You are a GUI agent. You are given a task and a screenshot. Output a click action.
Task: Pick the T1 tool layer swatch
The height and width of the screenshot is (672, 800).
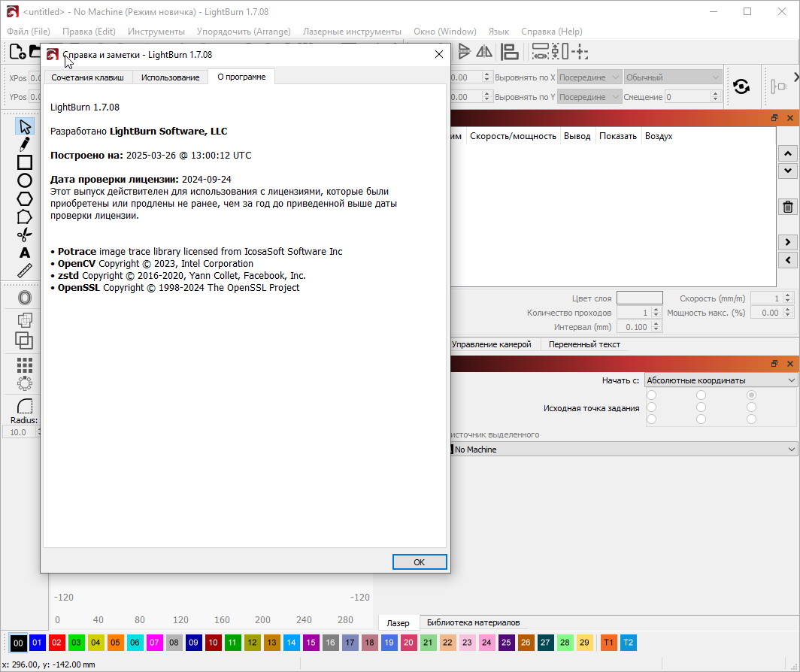[x=609, y=643]
